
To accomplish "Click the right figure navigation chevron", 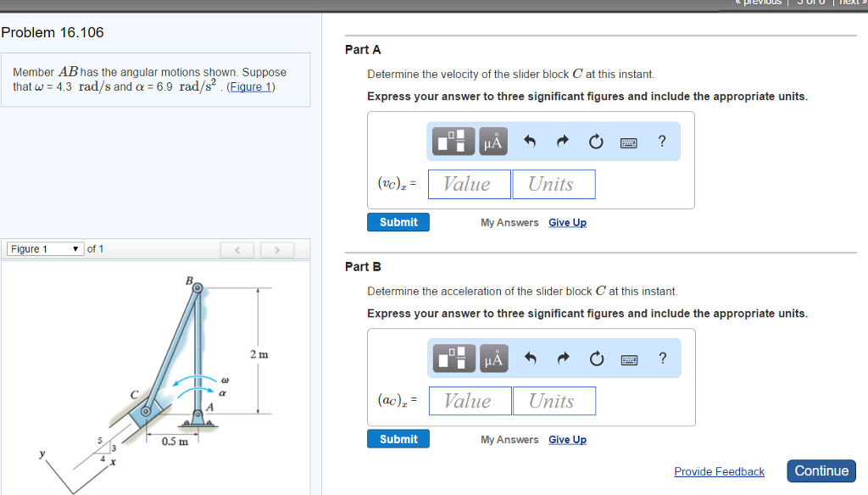I will click(x=278, y=249).
